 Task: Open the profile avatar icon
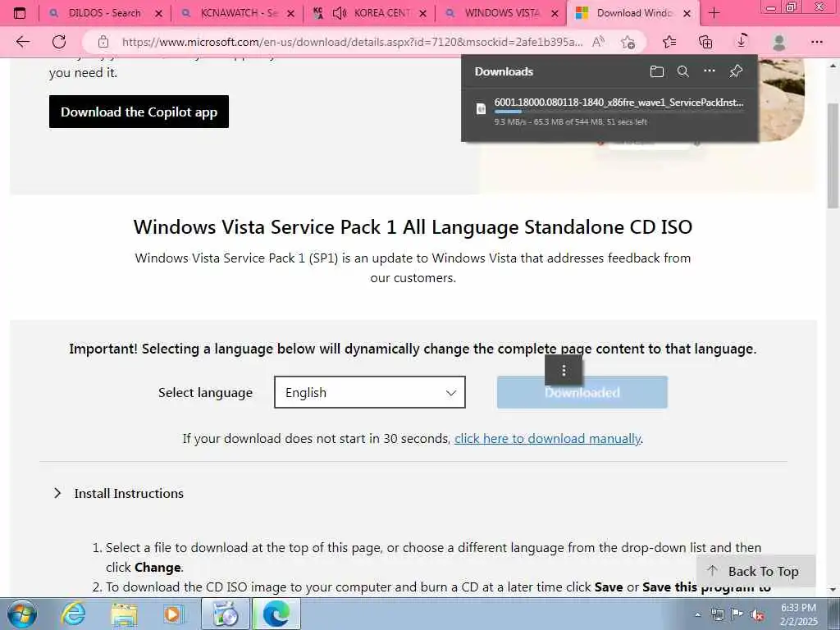click(779, 42)
